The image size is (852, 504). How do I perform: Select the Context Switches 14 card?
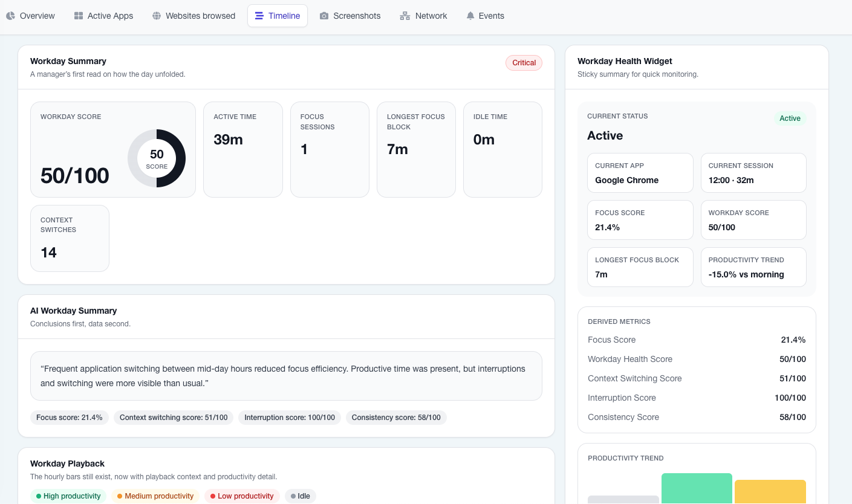[x=70, y=238]
